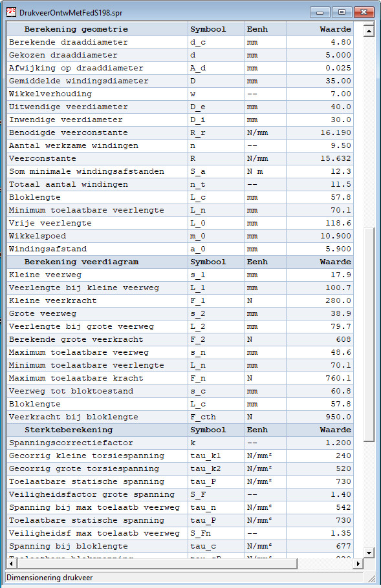Click 'Spanning bij max toelaatb veerweg' value 542
381x588 pixels.
(343, 507)
